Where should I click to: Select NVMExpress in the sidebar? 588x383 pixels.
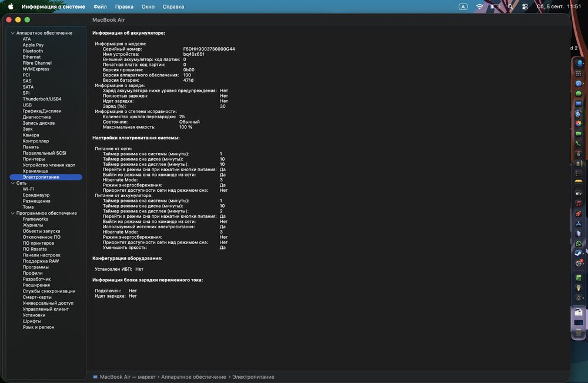coord(36,69)
